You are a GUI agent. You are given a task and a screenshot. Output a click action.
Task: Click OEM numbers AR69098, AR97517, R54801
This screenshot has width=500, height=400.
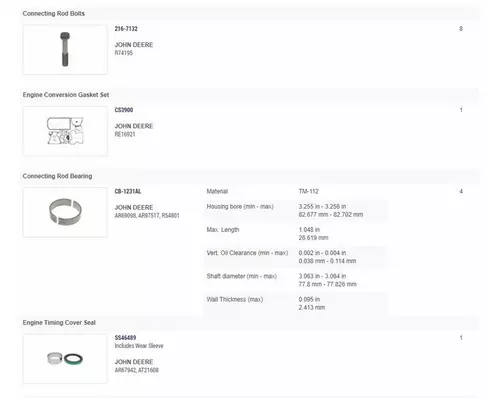click(147, 215)
